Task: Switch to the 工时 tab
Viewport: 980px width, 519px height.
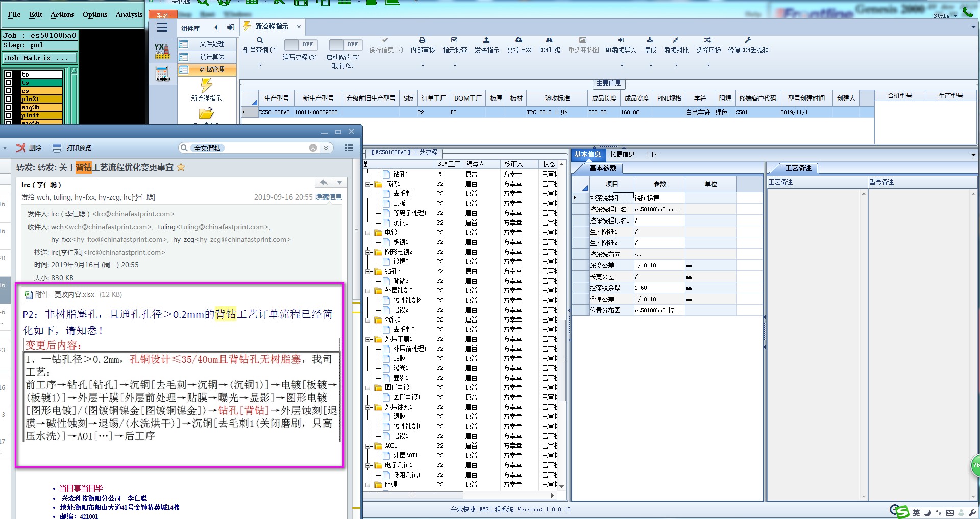Action: click(652, 154)
